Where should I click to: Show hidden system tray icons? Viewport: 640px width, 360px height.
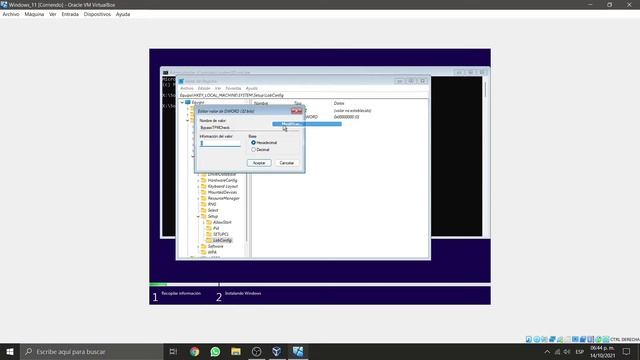[547, 351]
